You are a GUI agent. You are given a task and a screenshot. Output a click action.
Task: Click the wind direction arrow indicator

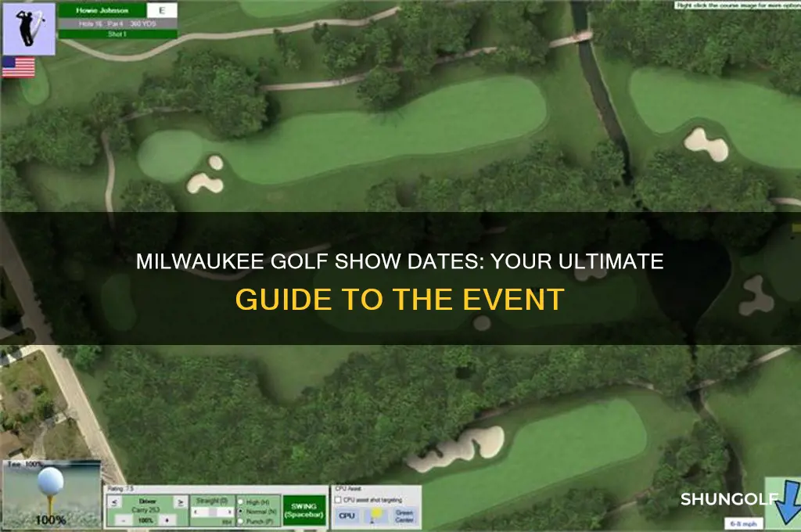click(787, 501)
